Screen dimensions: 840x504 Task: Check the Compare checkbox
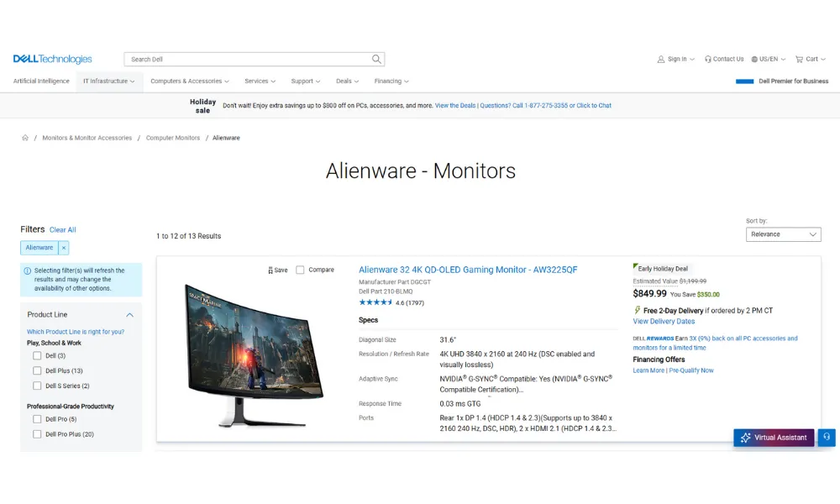tap(300, 270)
